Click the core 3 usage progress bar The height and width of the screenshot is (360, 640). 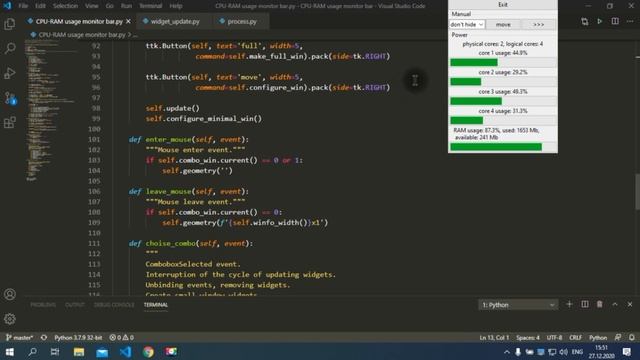point(503,101)
